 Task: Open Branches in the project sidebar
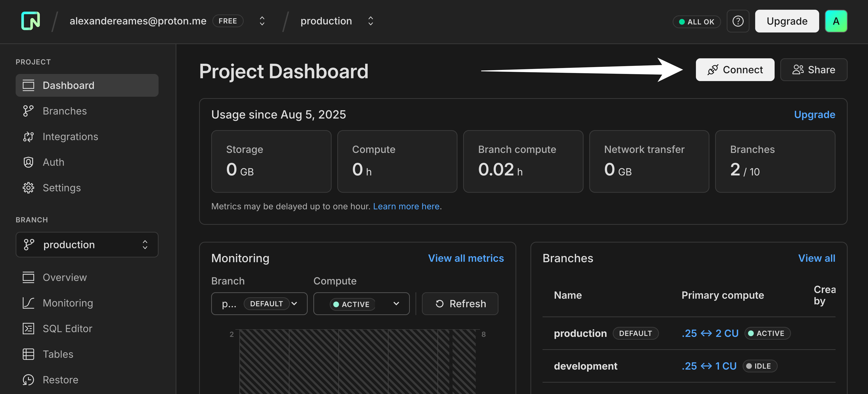[87, 111]
